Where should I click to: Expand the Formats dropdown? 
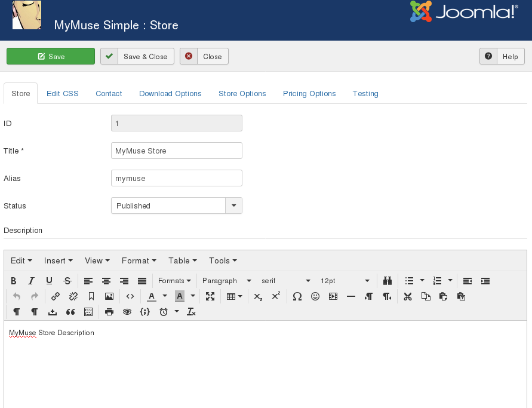(x=174, y=281)
